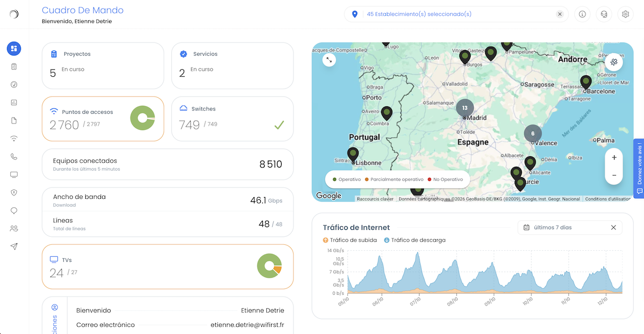644x334 pixels.
Task: Click the information icon in top bar
Action: pyautogui.click(x=582, y=14)
